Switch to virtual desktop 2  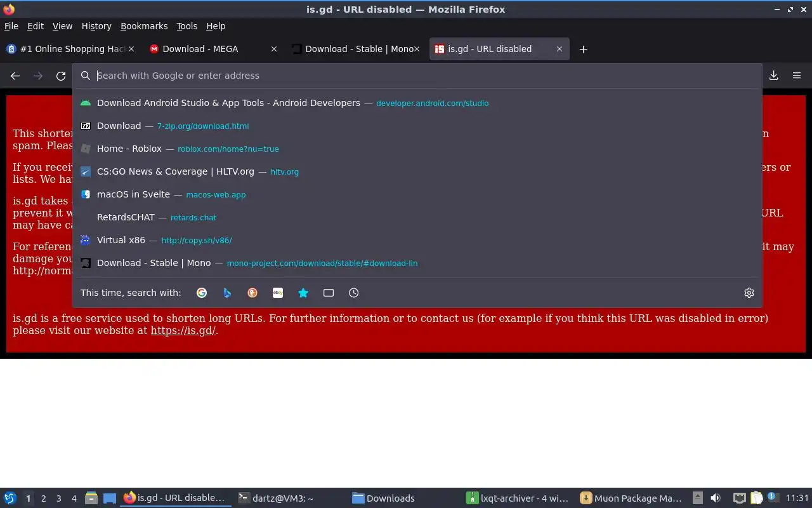43,498
